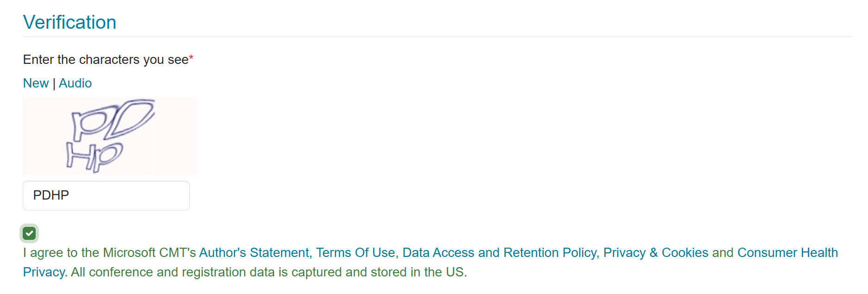Open the Consumer Health link
The height and width of the screenshot is (294, 868).
pyautogui.click(x=787, y=253)
